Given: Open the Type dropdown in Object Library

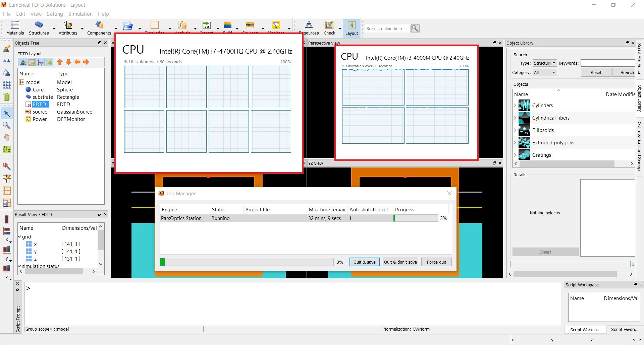Looking at the screenshot, I should pyautogui.click(x=545, y=63).
